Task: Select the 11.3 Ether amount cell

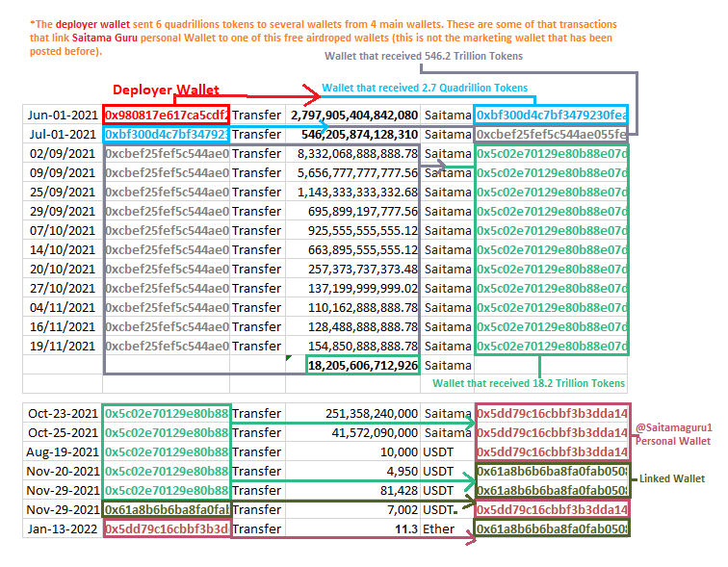Action: [x=353, y=528]
